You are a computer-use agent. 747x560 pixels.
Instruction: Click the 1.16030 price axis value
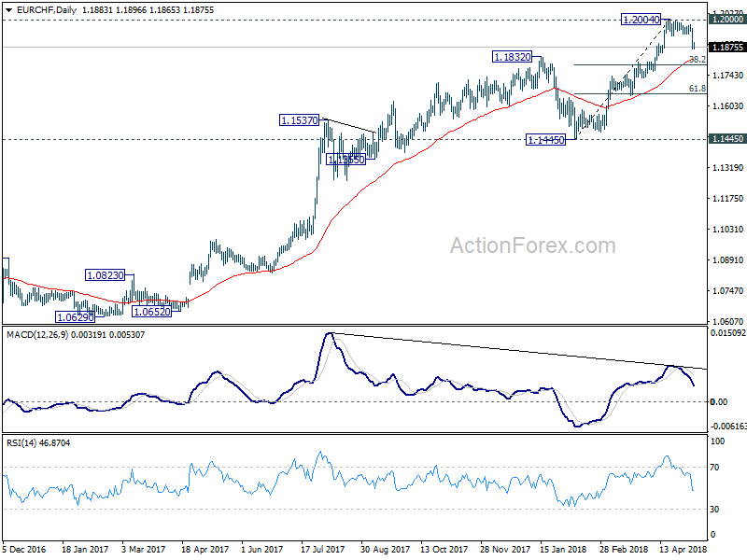click(x=727, y=105)
